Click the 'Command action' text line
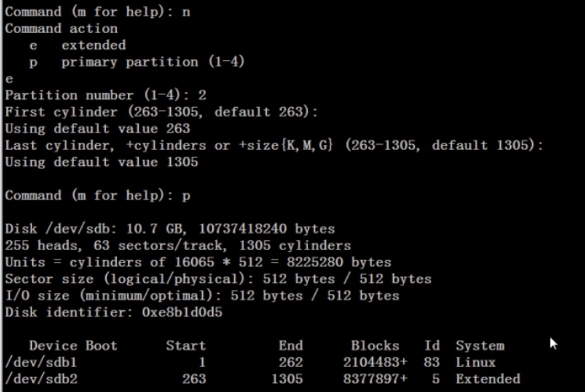 pos(61,28)
